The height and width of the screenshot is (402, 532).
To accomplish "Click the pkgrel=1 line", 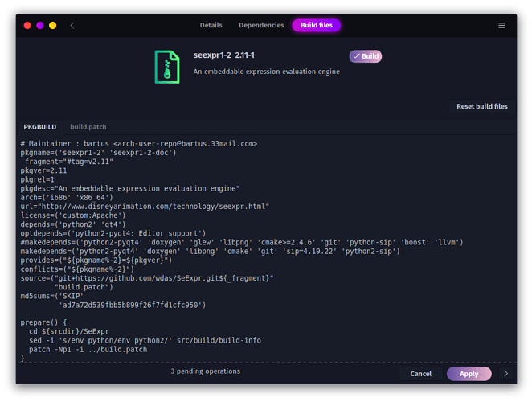I will [37, 179].
